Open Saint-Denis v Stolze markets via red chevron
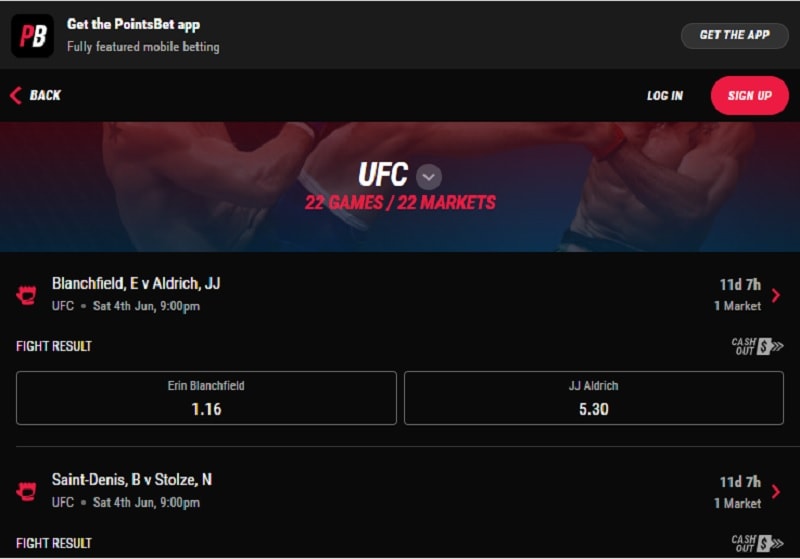Screen dimensions: 800x559 point(776,492)
